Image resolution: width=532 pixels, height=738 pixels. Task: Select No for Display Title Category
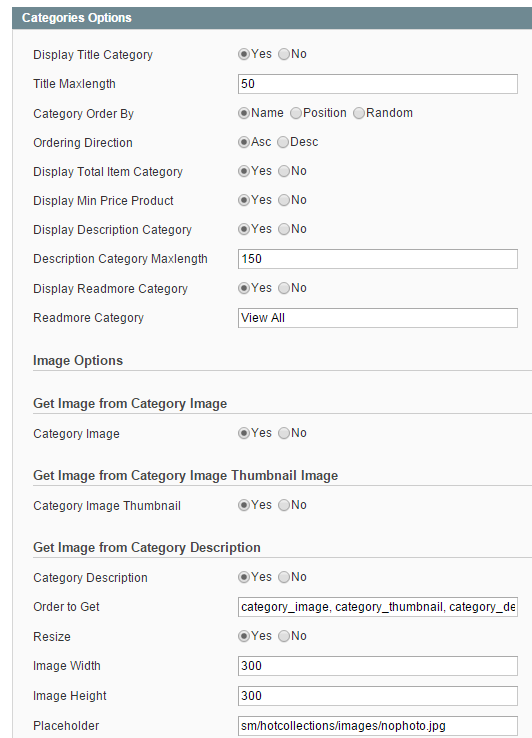[283, 54]
